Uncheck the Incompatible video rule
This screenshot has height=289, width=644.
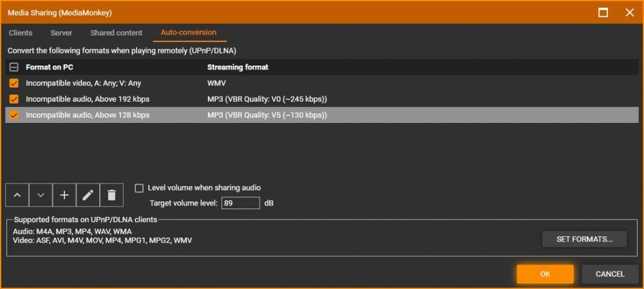(x=14, y=83)
